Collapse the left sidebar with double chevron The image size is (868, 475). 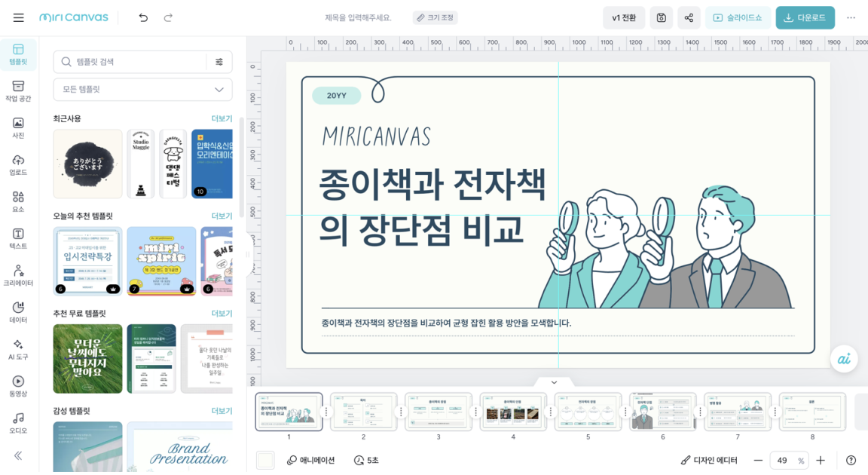tap(18, 455)
